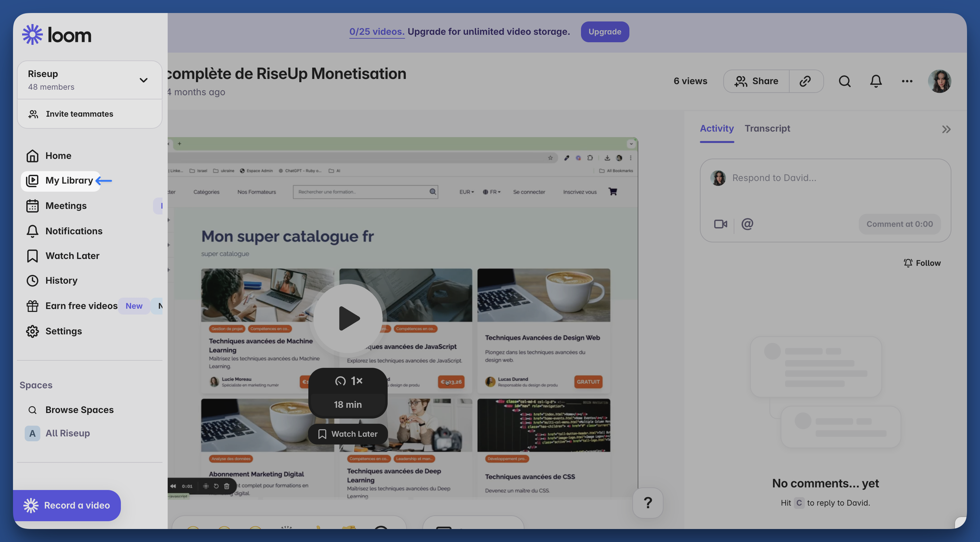Click the user profile avatar

(939, 81)
